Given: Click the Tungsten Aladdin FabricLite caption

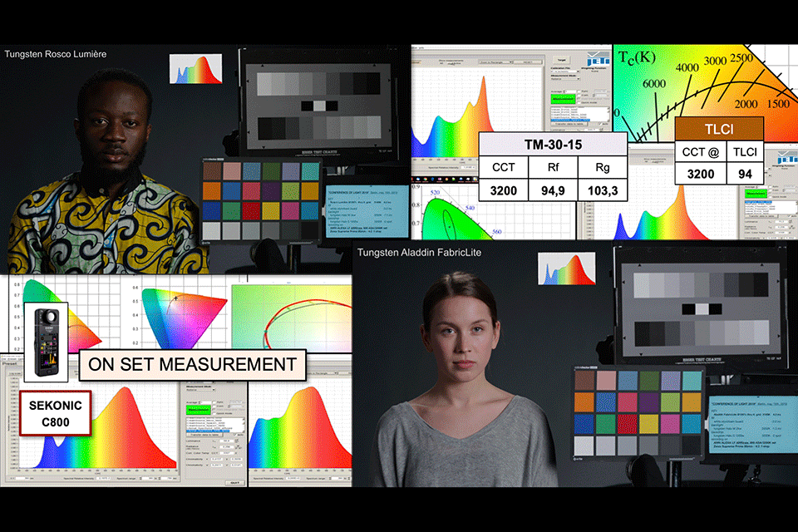Looking at the screenshot, I should (419, 252).
